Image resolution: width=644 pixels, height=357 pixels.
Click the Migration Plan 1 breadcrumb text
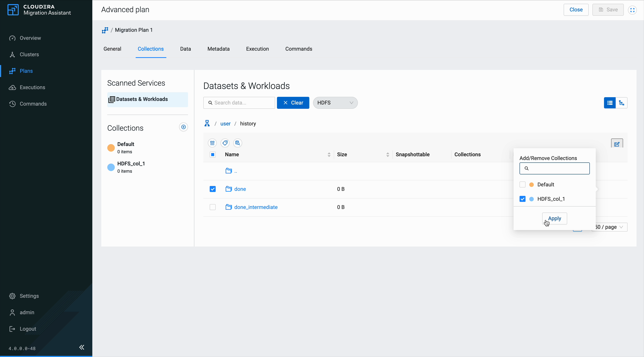134,30
